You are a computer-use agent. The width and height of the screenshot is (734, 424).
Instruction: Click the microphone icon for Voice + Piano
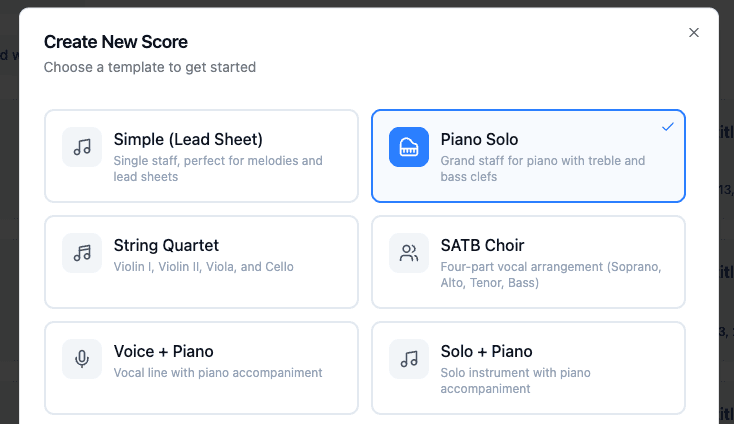coord(82,359)
